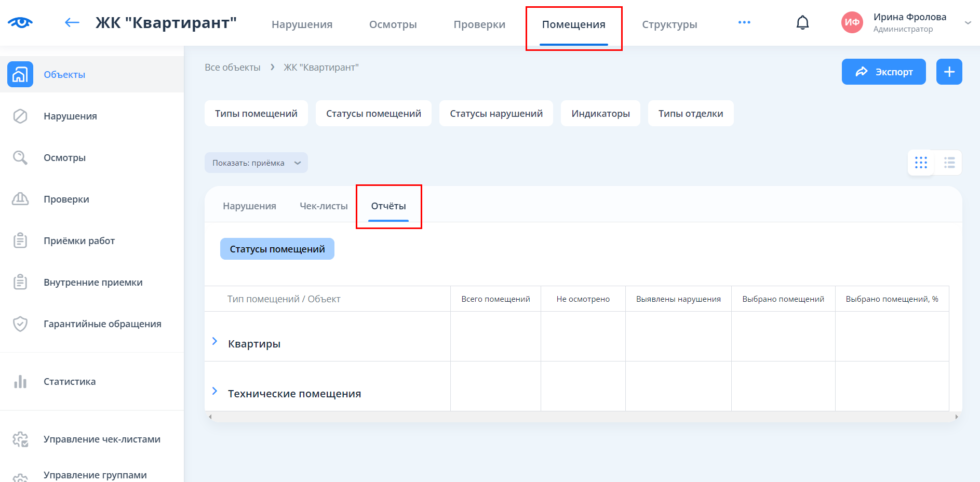Viewport: 980px width, 482px height.
Task: Switch to the Чек-листы tab
Action: [x=324, y=206]
